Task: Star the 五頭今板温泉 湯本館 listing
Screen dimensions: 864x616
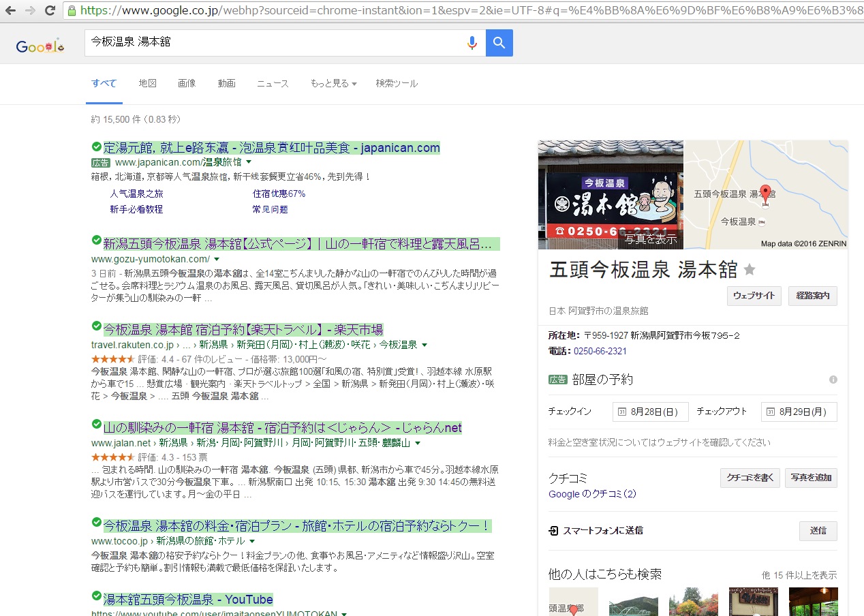Action: pyautogui.click(x=750, y=270)
